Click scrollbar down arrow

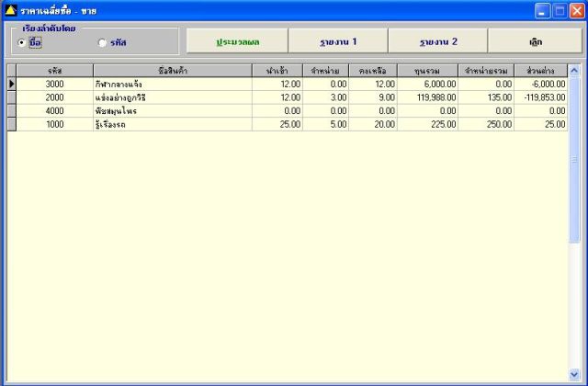(574, 374)
